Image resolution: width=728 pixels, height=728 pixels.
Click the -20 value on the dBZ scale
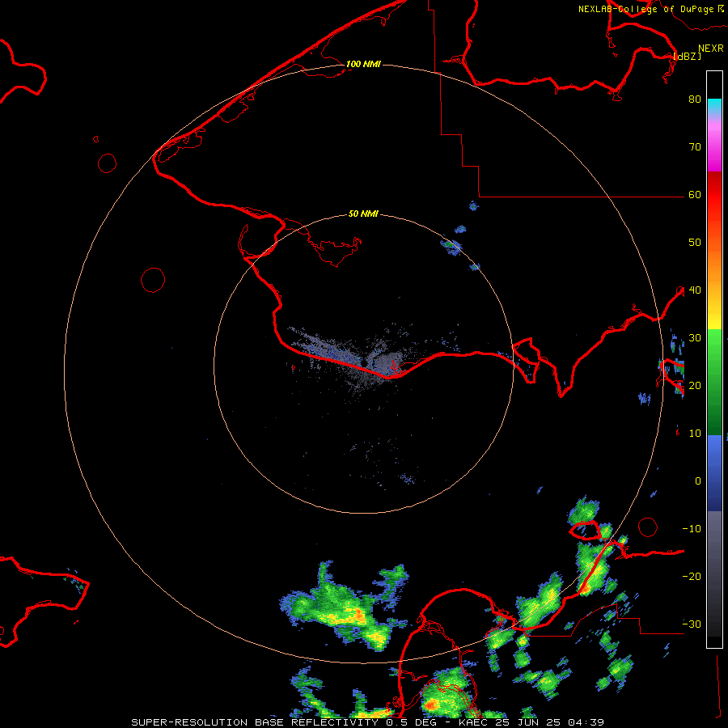click(692, 576)
